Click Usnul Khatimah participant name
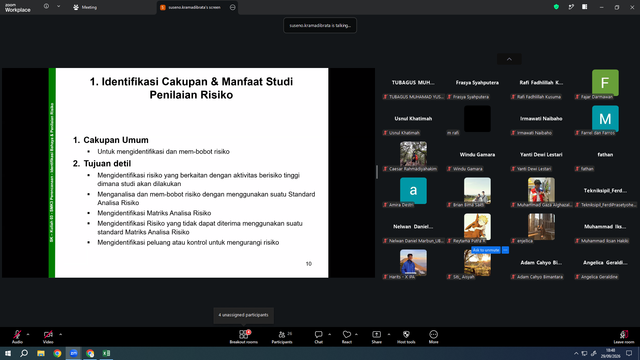 pos(413,118)
